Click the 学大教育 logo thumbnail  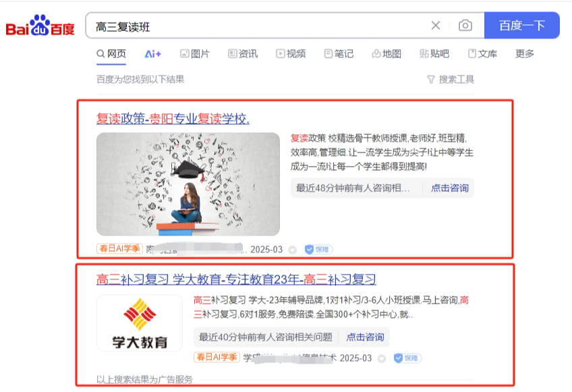(140, 323)
